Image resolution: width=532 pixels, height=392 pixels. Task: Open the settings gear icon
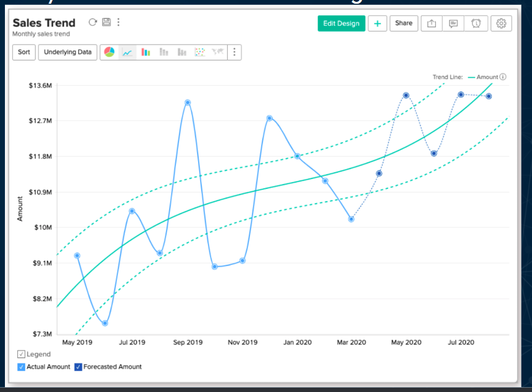[501, 23]
